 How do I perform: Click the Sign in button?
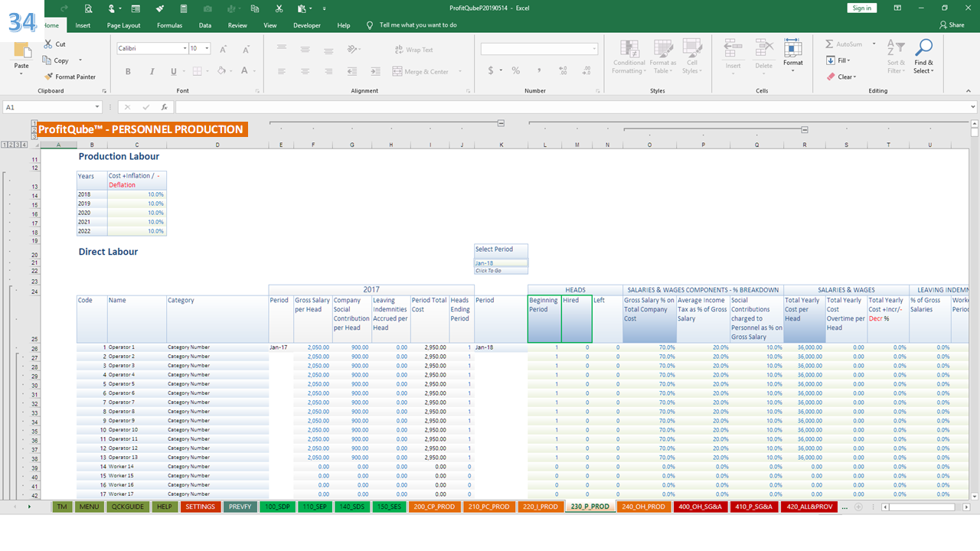pyautogui.click(x=861, y=8)
